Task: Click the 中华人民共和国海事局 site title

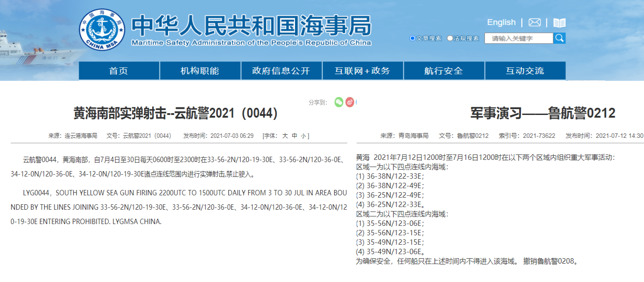Action: coord(251,26)
